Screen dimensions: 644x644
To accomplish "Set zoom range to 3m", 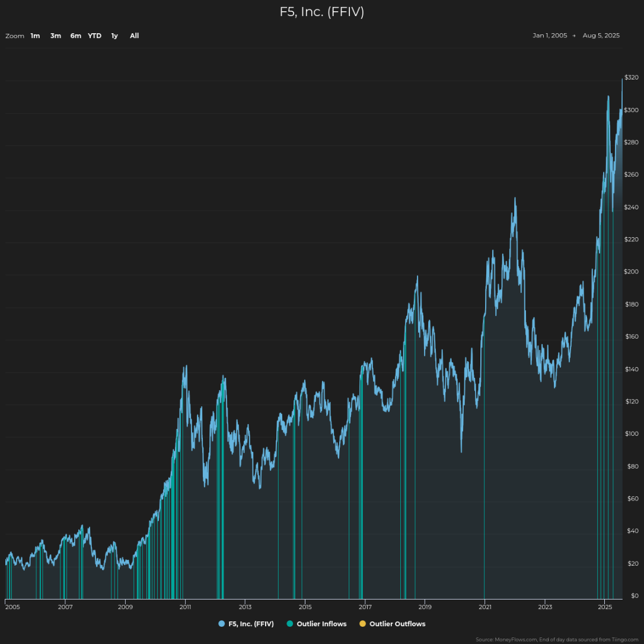I will pos(56,36).
